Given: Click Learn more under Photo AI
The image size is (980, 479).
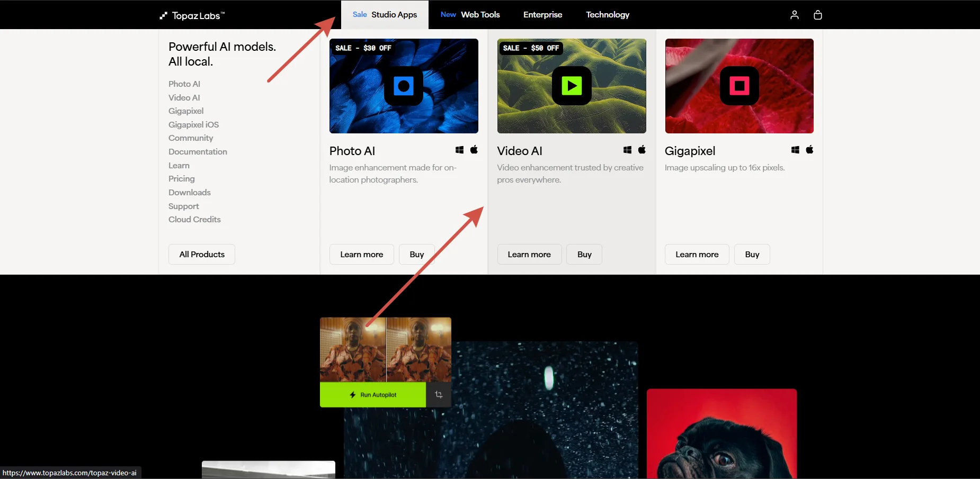Looking at the screenshot, I should [x=362, y=254].
